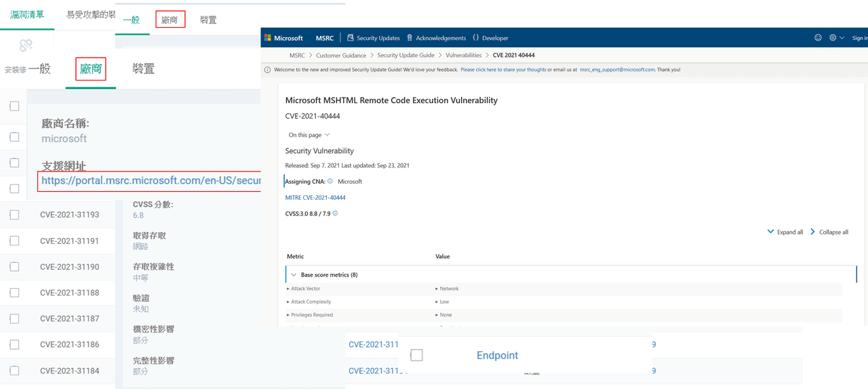
Task: Collapse all metric sections
Action: (829, 232)
